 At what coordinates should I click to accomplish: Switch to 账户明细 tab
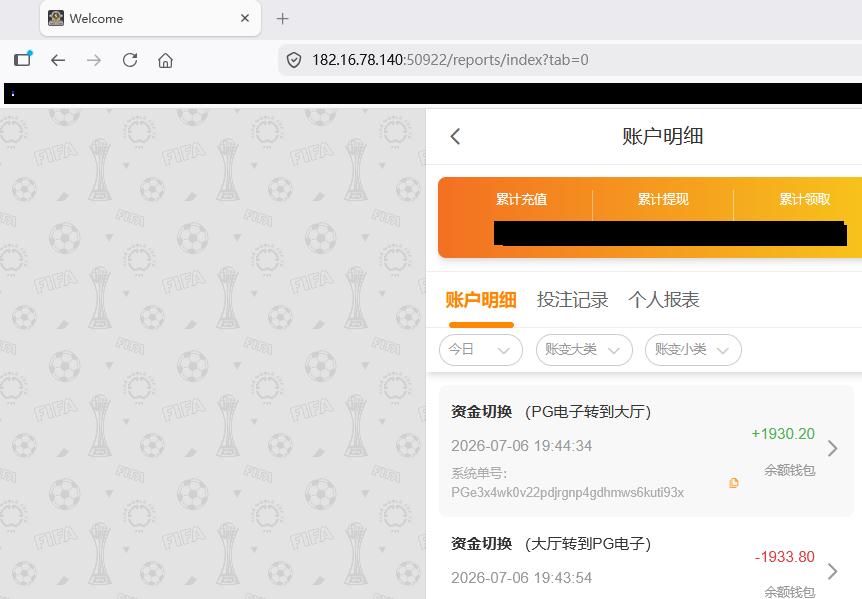coord(480,300)
